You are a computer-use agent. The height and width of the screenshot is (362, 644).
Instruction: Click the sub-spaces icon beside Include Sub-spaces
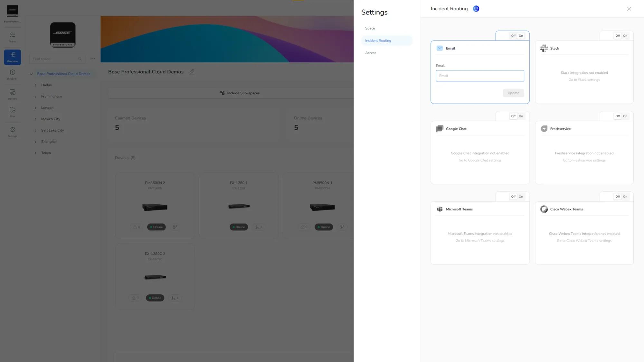(222, 93)
